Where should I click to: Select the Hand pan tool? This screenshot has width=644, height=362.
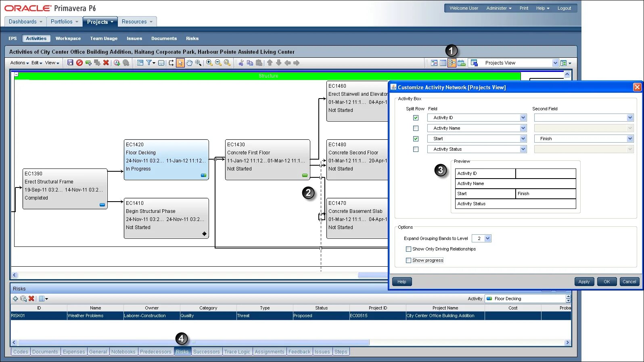point(189,63)
